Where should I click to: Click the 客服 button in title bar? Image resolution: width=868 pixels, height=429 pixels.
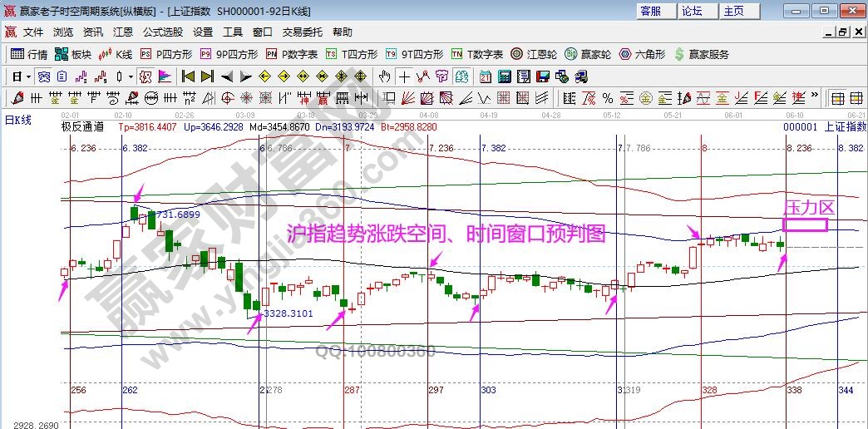[x=651, y=11]
